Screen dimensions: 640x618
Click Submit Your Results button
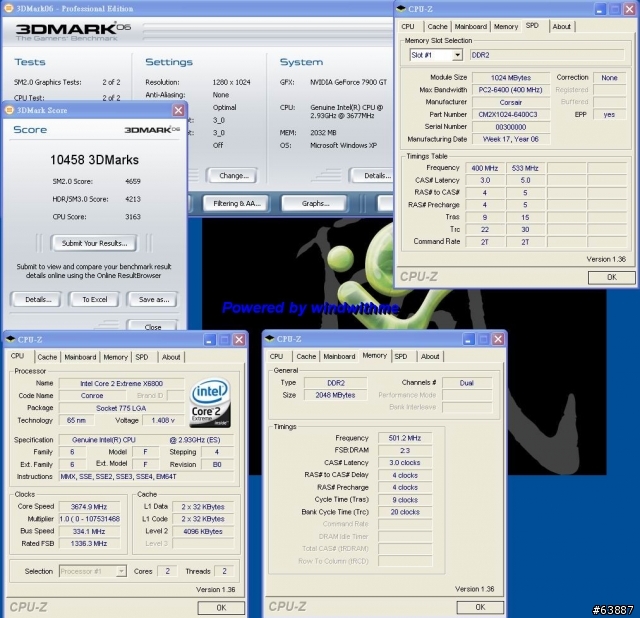tap(94, 243)
